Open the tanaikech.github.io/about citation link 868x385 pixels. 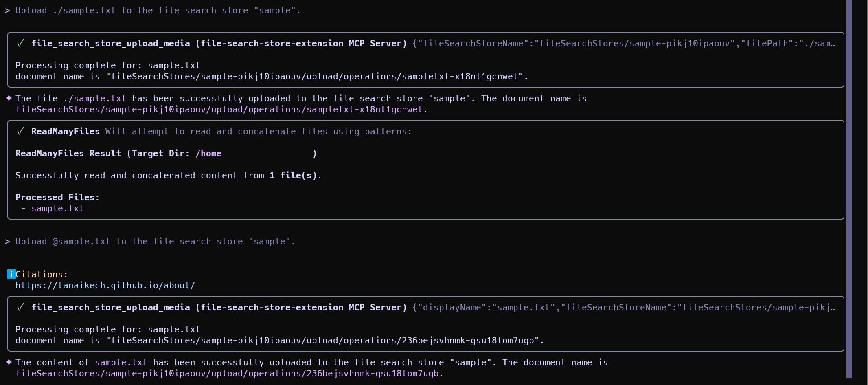pyautogui.click(x=105, y=286)
